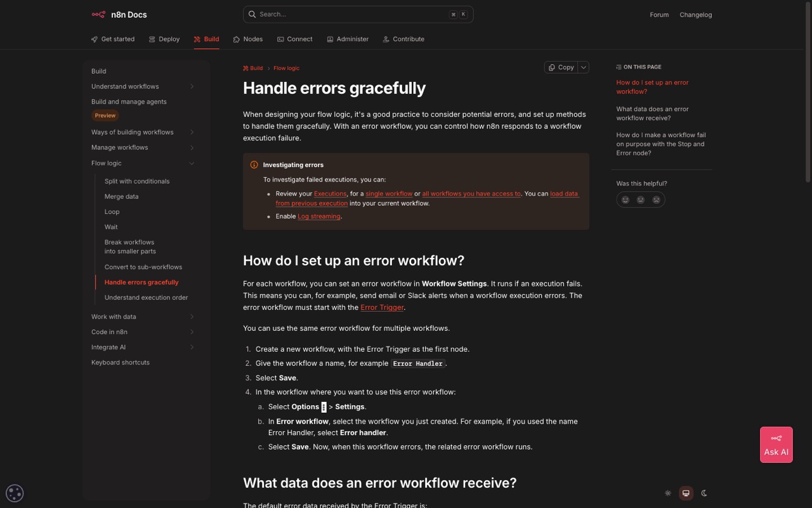Open the Contribute tab
The height and width of the screenshot is (508, 812).
coord(403,39)
